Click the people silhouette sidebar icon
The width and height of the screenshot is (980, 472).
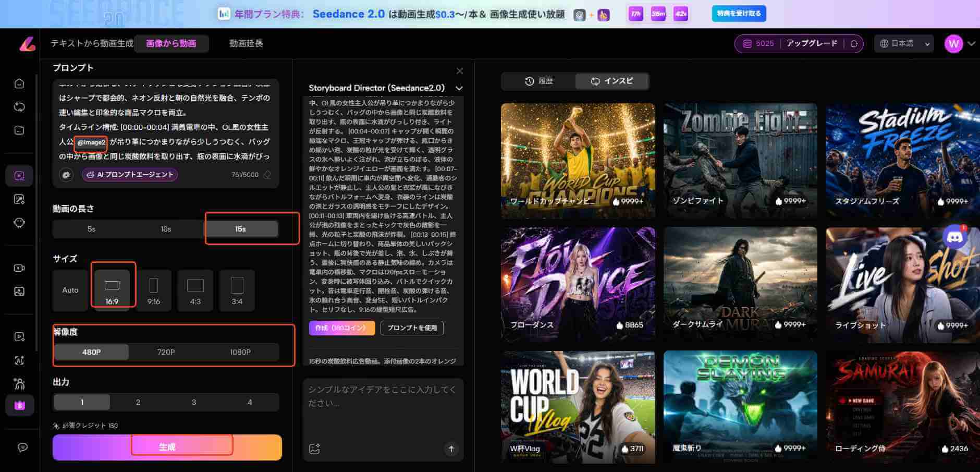(x=19, y=384)
